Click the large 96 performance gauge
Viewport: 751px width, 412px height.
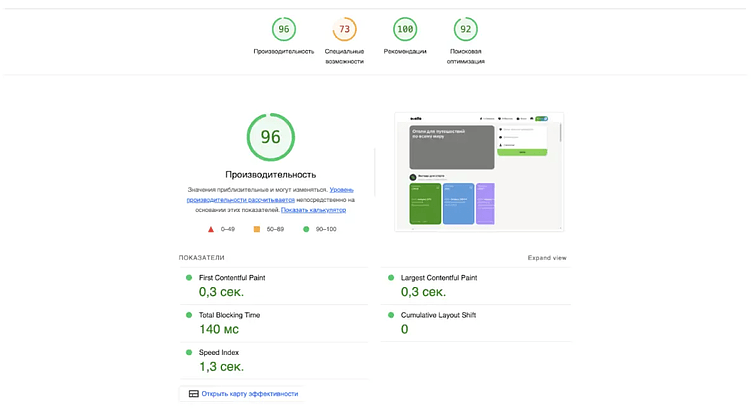[271, 137]
